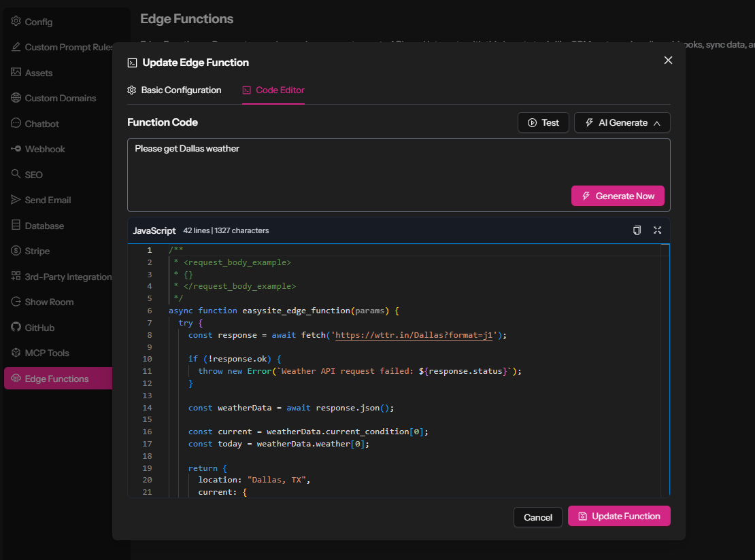The height and width of the screenshot is (560, 755).
Task: Close the Update Edge Function dialog
Action: point(668,60)
